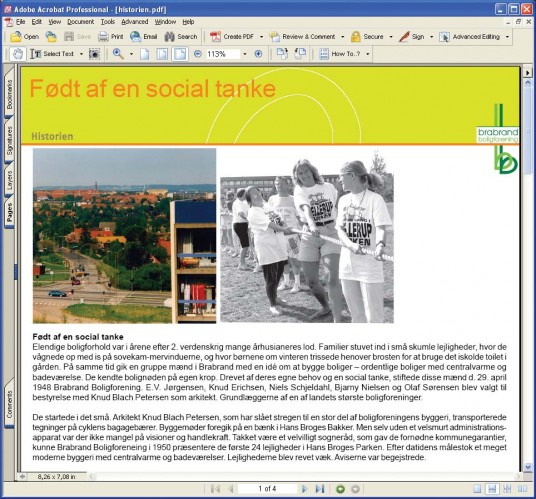The height and width of the screenshot is (499, 536).
Task: Open the Window menu
Action: pyautogui.click(x=165, y=22)
